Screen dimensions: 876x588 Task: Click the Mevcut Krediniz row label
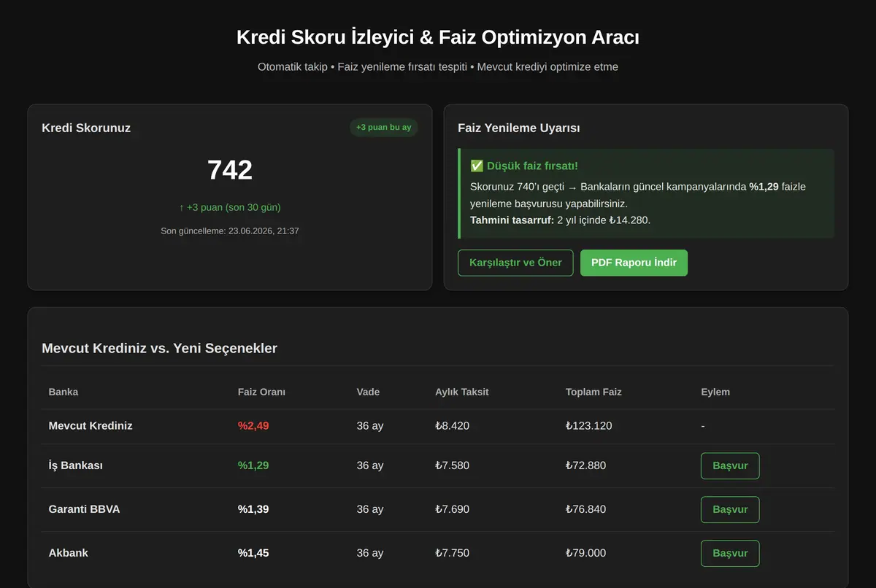click(91, 425)
